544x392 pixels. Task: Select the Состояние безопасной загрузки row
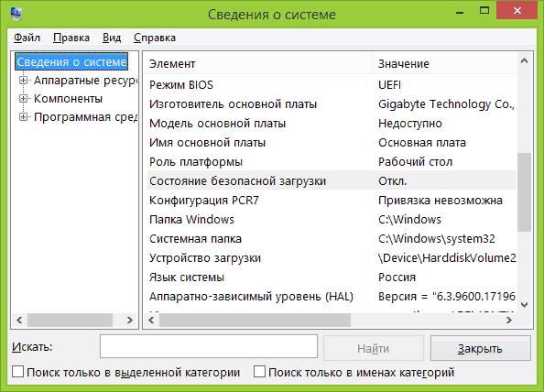coord(332,180)
